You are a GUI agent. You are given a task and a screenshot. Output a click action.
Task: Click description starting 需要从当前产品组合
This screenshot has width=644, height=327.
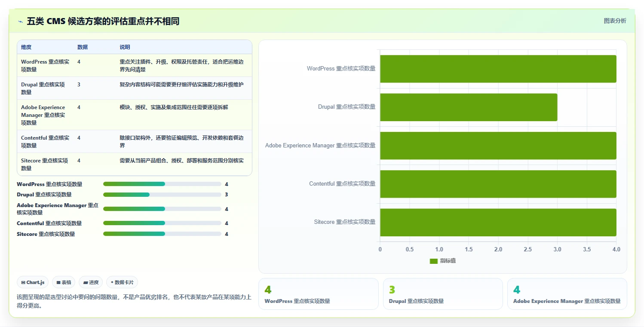(x=181, y=161)
